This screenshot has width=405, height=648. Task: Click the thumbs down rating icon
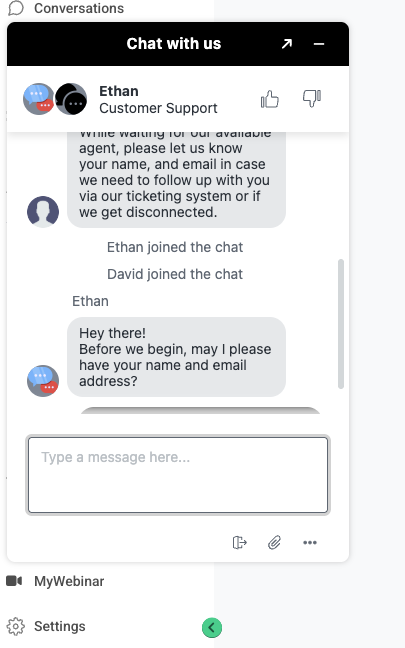312,98
